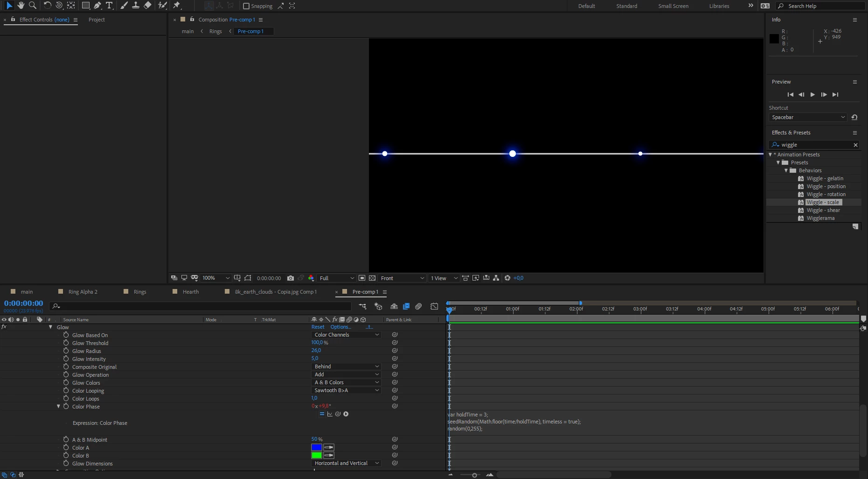Jump to first frame in Preview

pos(790,94)
